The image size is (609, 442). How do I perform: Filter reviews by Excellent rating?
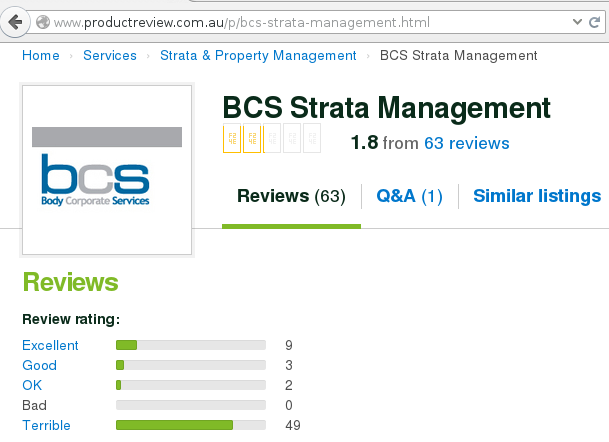coord(50,345)
